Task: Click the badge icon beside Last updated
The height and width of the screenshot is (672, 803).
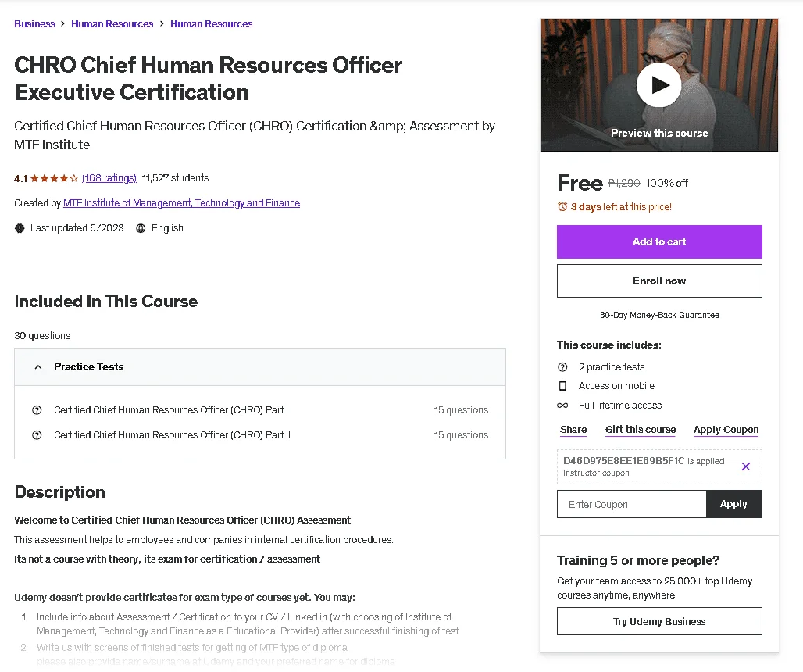Action: (20, 228)
